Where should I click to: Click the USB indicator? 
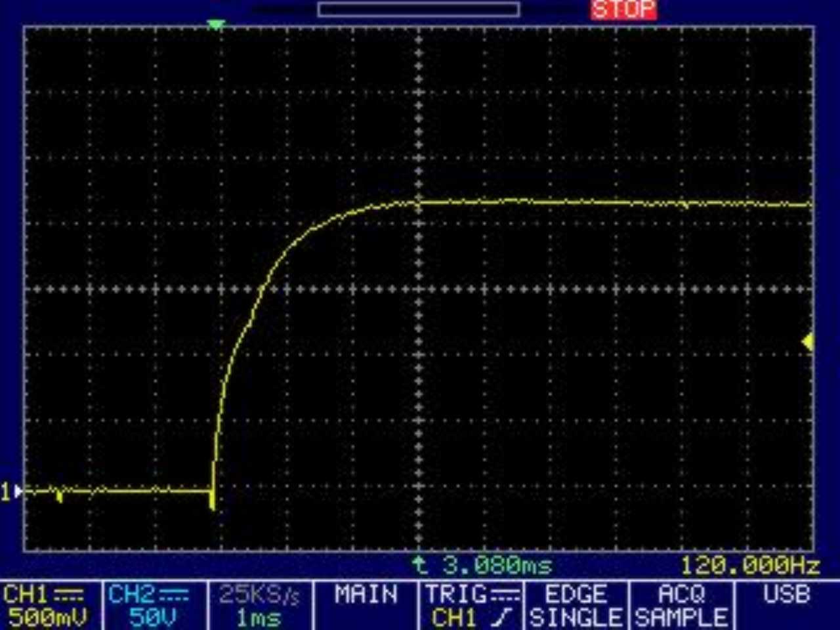coord(786,595)
